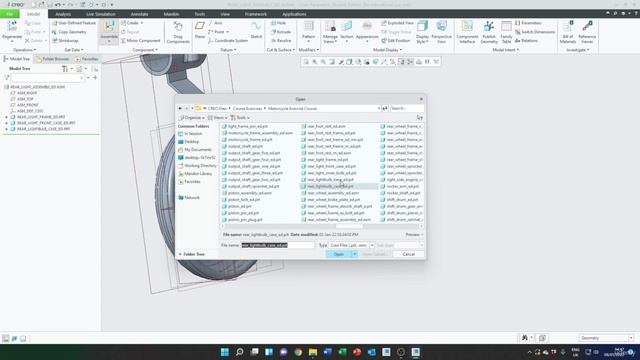Click the file list horizontal scrollbar
640x360 pixels.
(349, 226)
